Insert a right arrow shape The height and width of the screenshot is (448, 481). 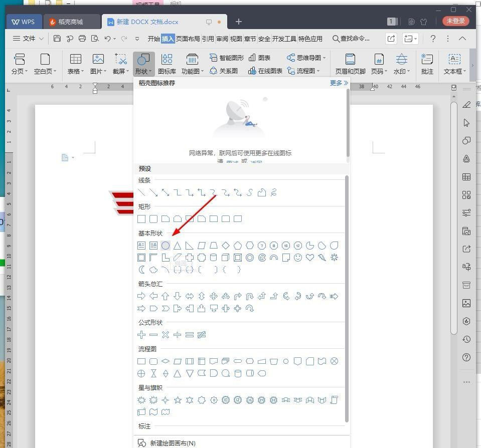click(141, 296)
